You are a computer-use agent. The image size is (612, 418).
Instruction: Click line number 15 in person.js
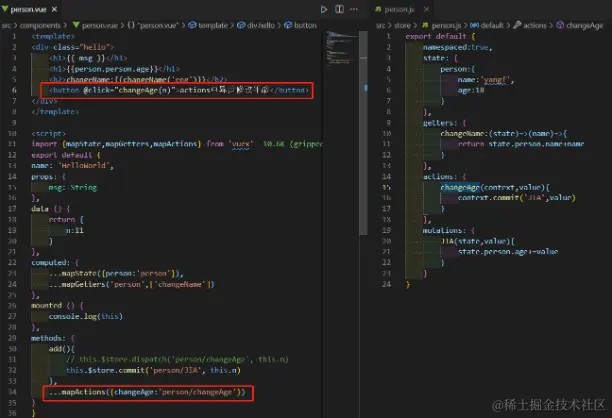click(x=386, y=187)
